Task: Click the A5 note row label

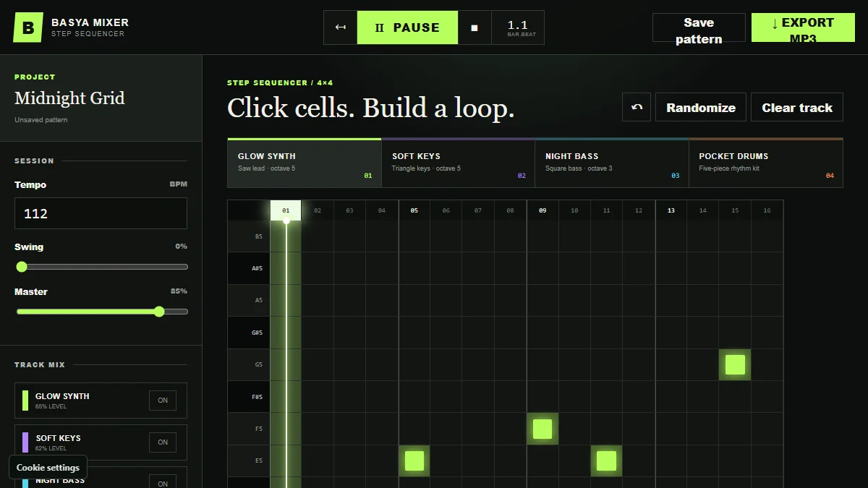Action: (x=249, y=300)
